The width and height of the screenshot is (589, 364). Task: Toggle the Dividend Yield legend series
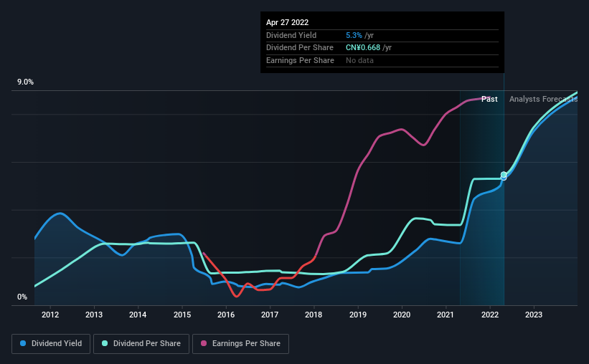(x=51, y=344)
